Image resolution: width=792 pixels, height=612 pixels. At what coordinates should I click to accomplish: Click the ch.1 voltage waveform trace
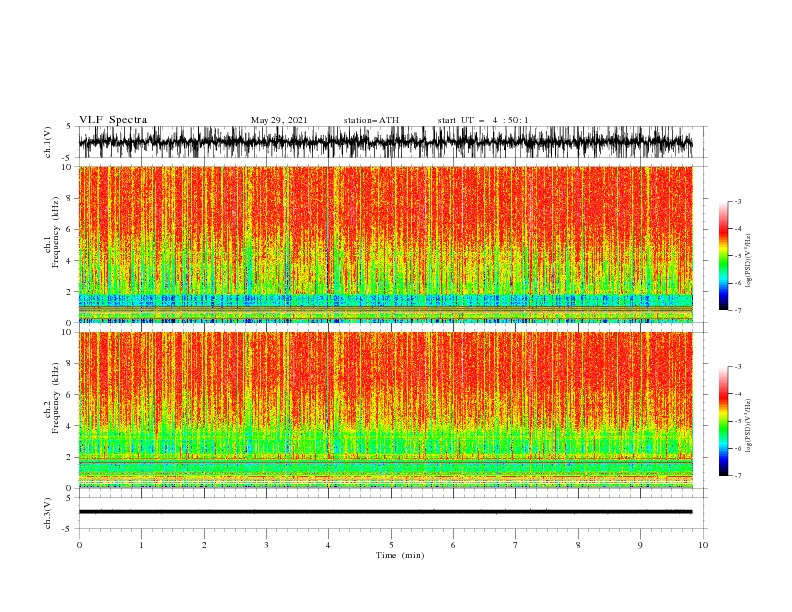tap(385, 142)
